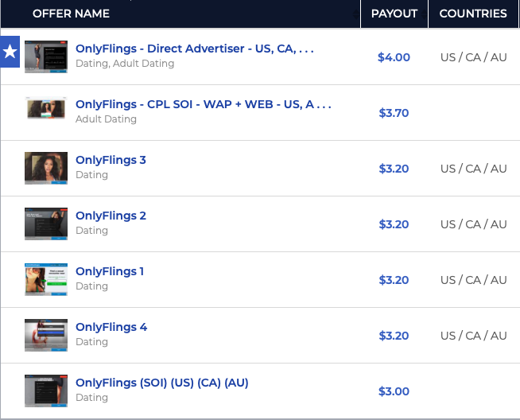
Task: Click US / CA / AU for OnlyFlings 3
Action: (474, 169)
